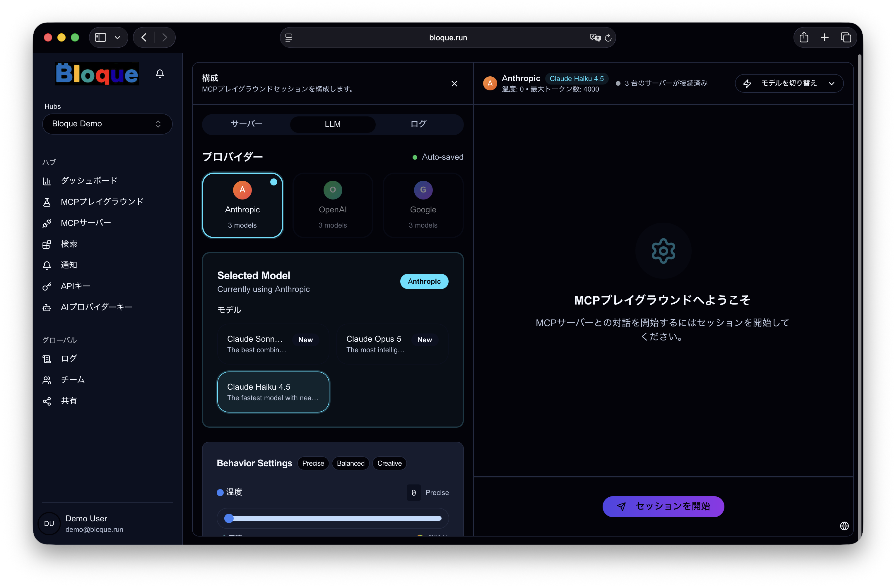Viewport: 896px width, 588px height.
Task: Click the MCPサーバー plug icon
Action: pos(47,223)
